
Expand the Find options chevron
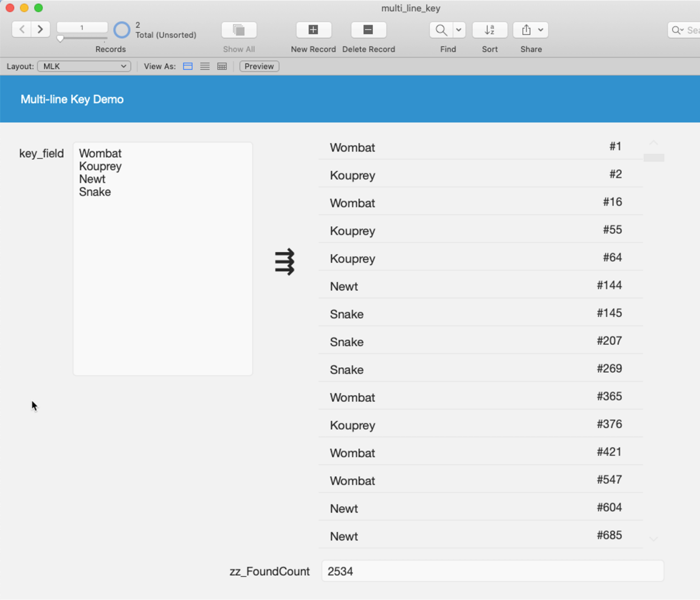(x=458, y=30)
